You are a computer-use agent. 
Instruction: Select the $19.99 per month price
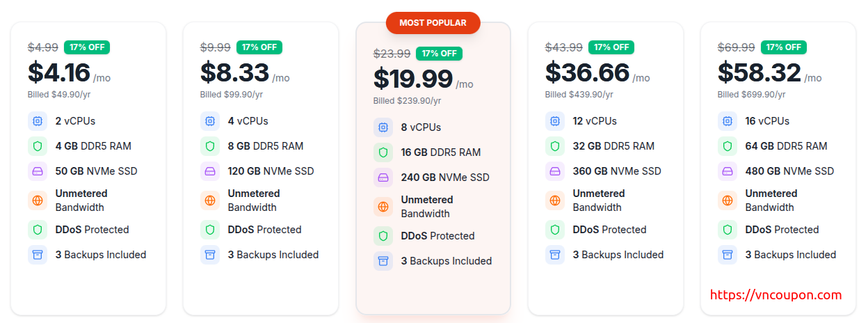click(x=413, y=79)
